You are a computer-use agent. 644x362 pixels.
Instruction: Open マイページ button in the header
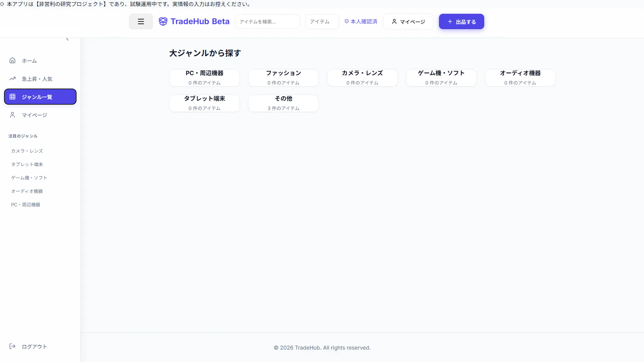click(x=408, y=21)
